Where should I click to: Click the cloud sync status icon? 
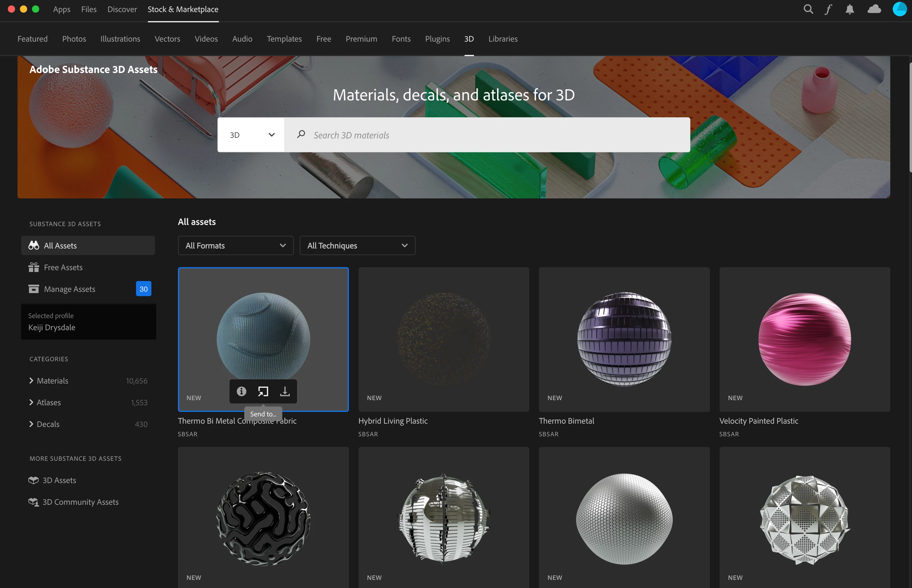point(874,9)
